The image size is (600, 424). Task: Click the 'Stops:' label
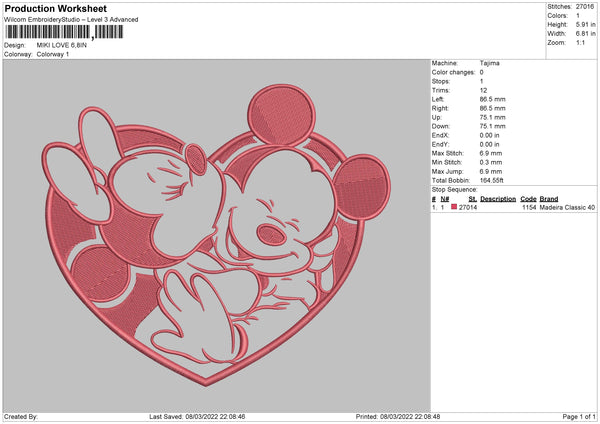[x=441, y=82]
